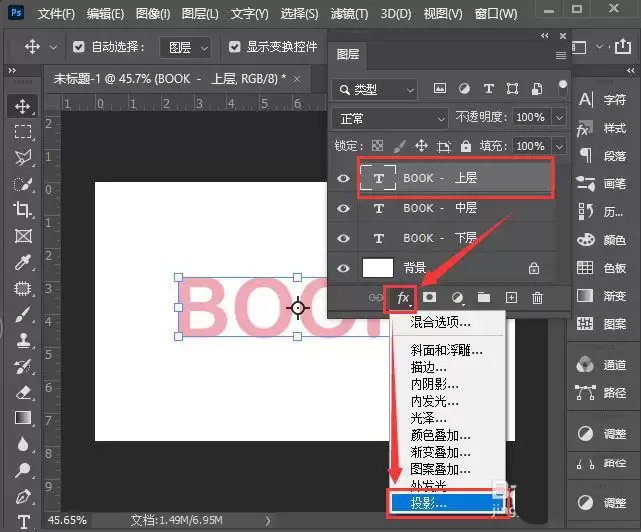Select the Eyedropper tool
The height and width of the screenshot is (532, 641).
click(22, 263)
